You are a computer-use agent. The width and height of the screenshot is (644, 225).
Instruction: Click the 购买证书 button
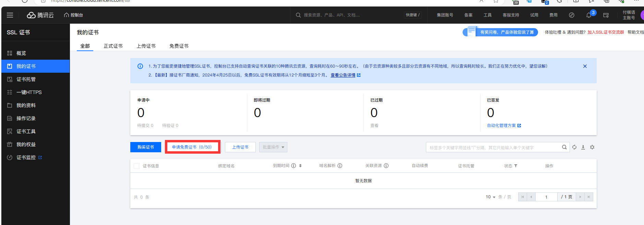coord(146,147)
